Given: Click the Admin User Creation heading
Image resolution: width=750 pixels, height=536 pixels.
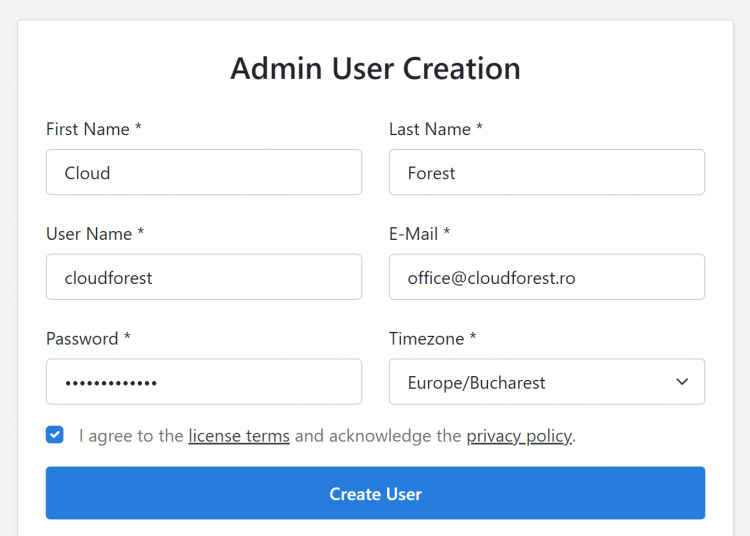Looking at the screenshot, I should [x=375, y=68].
